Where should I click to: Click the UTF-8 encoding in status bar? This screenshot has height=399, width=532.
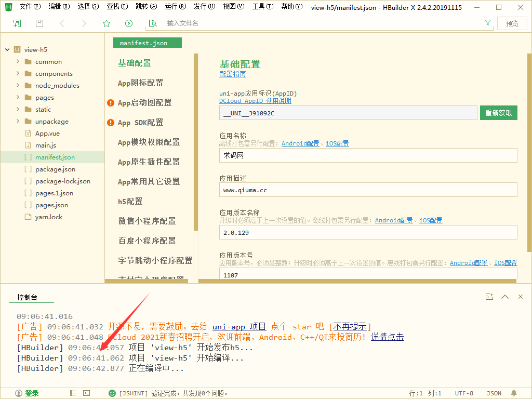[x=464, y=393]
